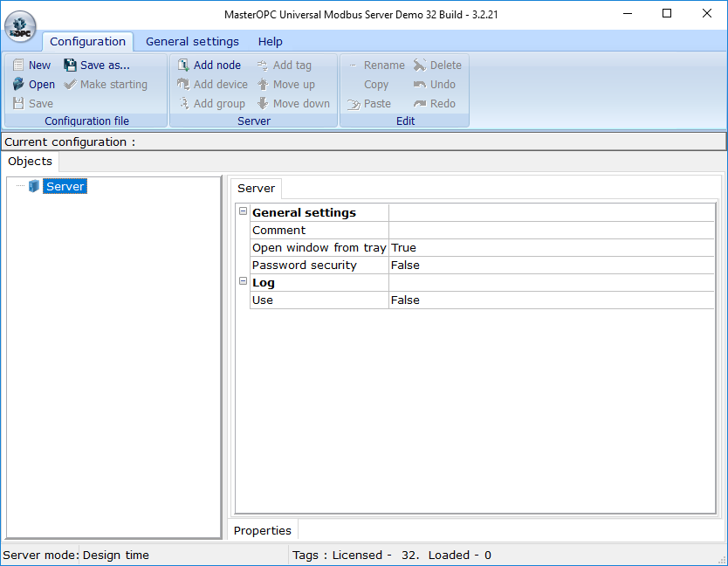Click the Open window from tray True value
The height and width of the screenshot is (566, 728).
pos(552,248)
